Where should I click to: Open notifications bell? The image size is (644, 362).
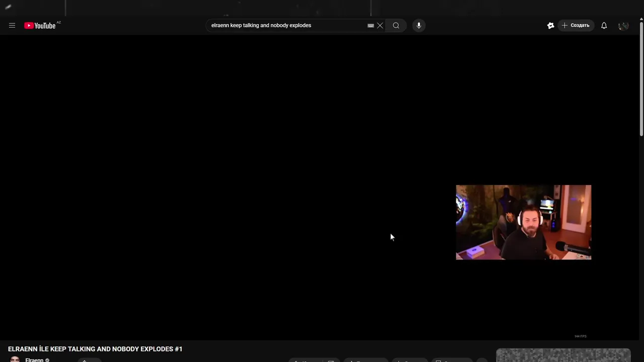point(604,26)
